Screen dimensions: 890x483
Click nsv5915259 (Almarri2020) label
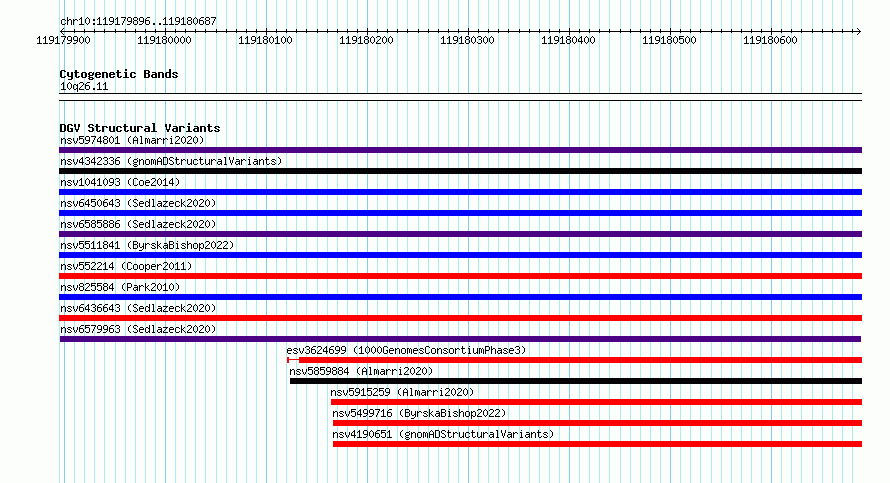click(402, 392)
